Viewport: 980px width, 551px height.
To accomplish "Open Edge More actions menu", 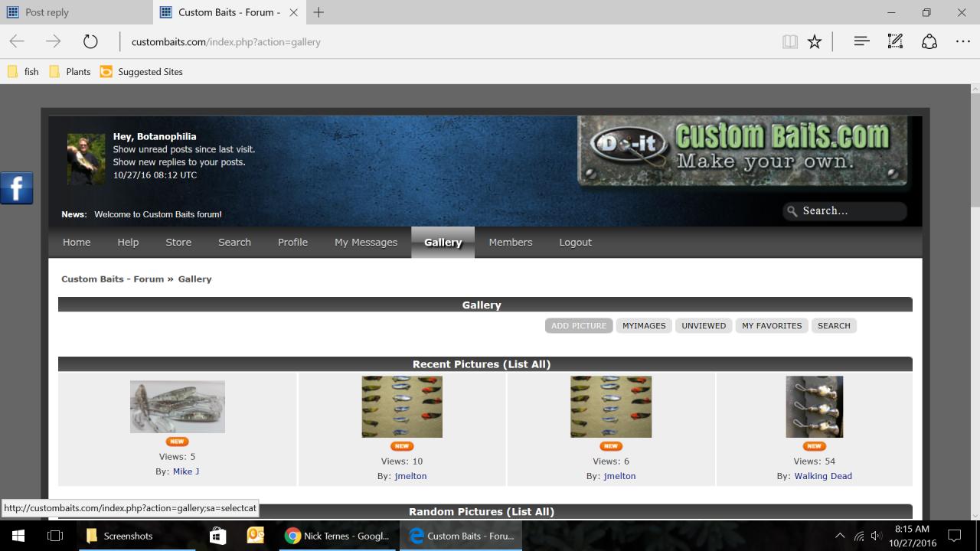I will (962, 42).
